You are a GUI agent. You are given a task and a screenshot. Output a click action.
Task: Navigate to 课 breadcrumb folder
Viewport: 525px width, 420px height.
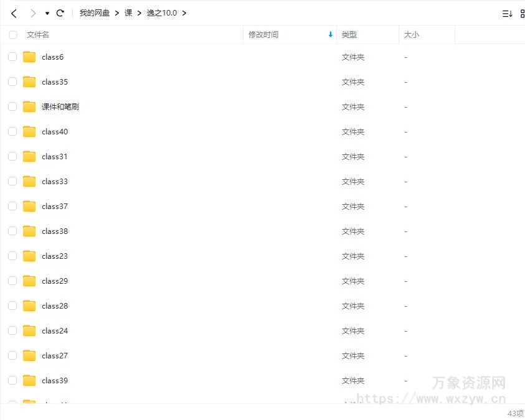pos(128,13)
